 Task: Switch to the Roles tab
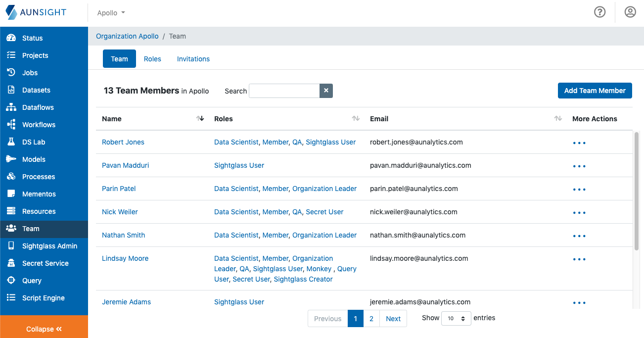152,59
